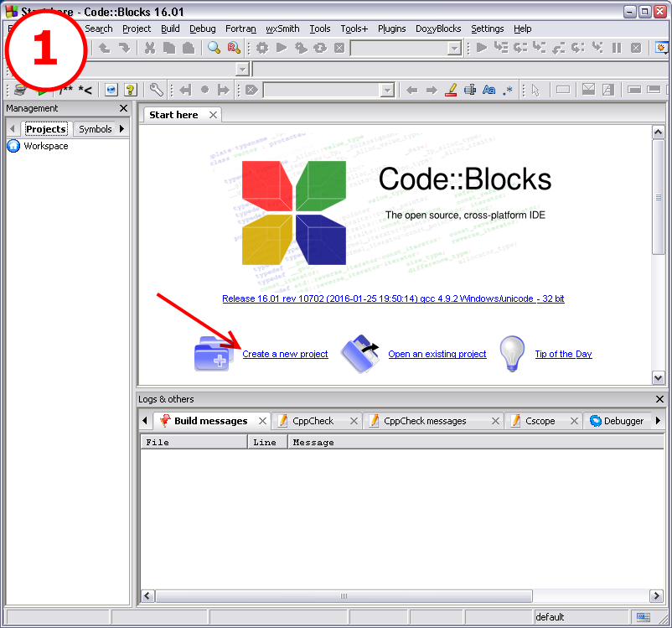The height and width of the screenshot is (628, 672).
Task: Close the Start here tab
Action: (213, 115)
